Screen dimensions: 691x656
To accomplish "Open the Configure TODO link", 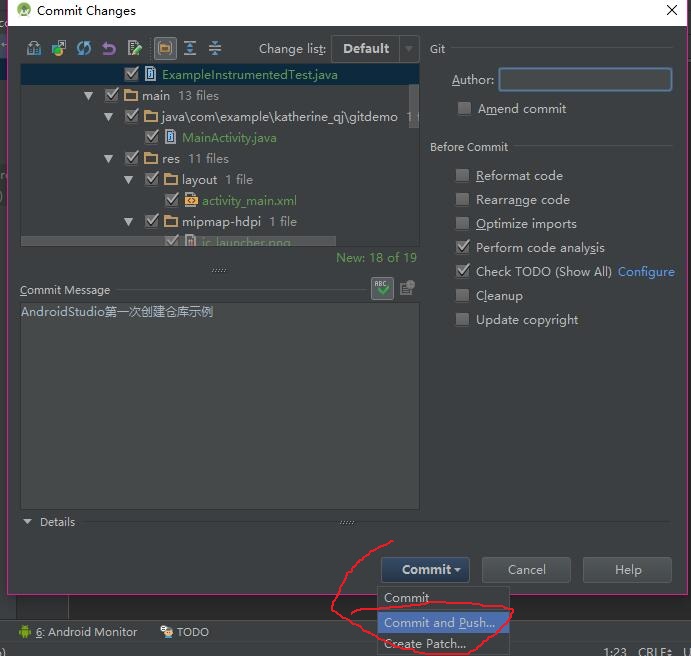I will 646,271.
